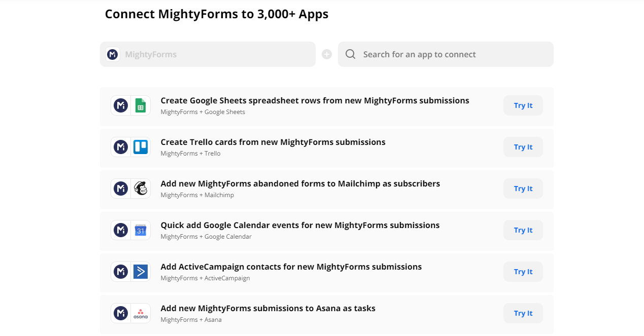Screen dimensions: 644x336
Task: Try the Trello cards integration
Action: [523, 147]
